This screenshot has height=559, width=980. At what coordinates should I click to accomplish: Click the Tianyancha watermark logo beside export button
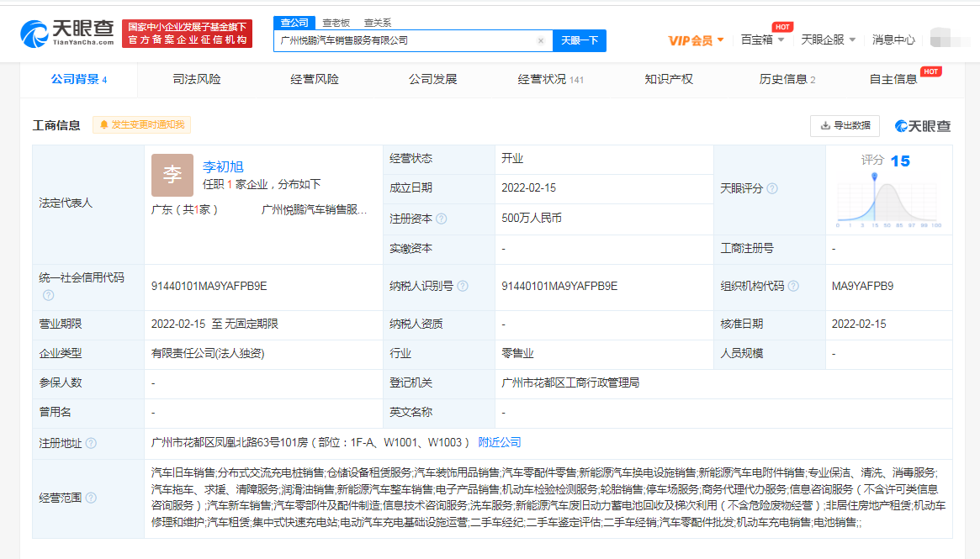click(x=923, y=126)
